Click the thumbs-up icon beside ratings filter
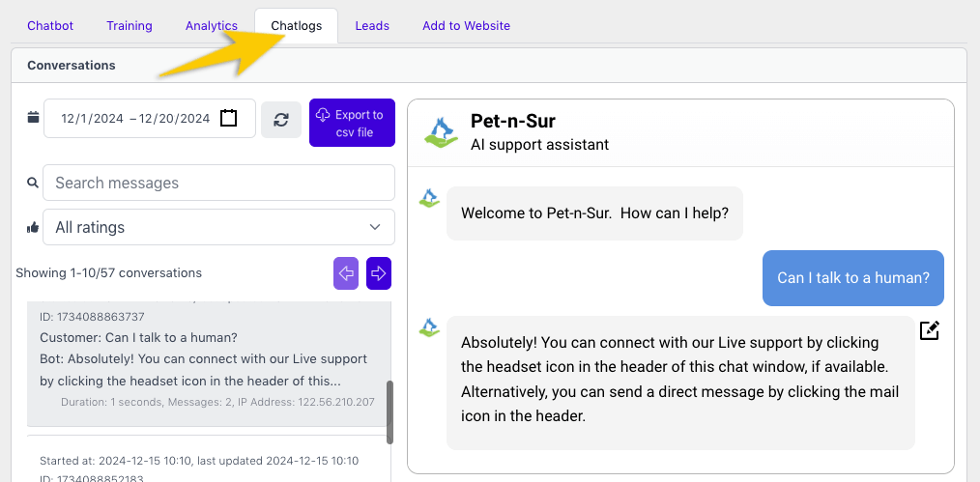Screen dimensions: 980x482 (x=33, y=228)
